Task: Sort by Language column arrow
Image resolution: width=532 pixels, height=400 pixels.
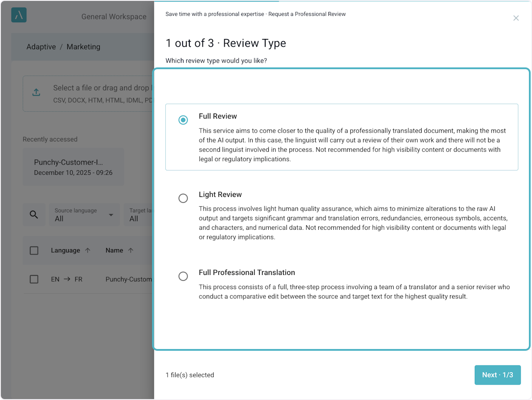Action: click(x=88, y=251)
